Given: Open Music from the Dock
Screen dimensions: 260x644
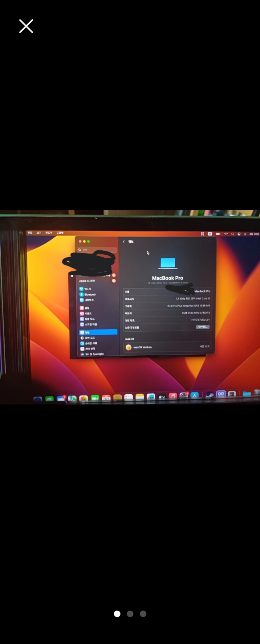Looking at the screenshot, I should click(173, 396).
